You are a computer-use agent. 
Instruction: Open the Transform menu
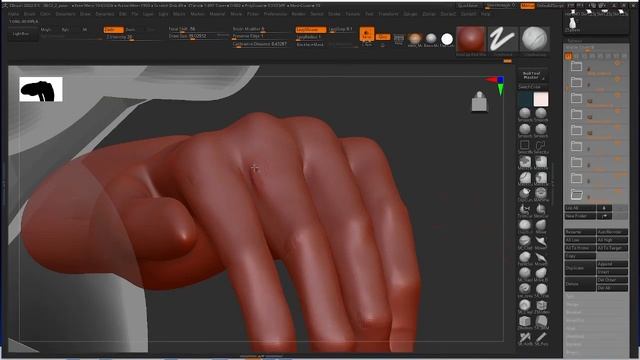click(x=388, y=14)
